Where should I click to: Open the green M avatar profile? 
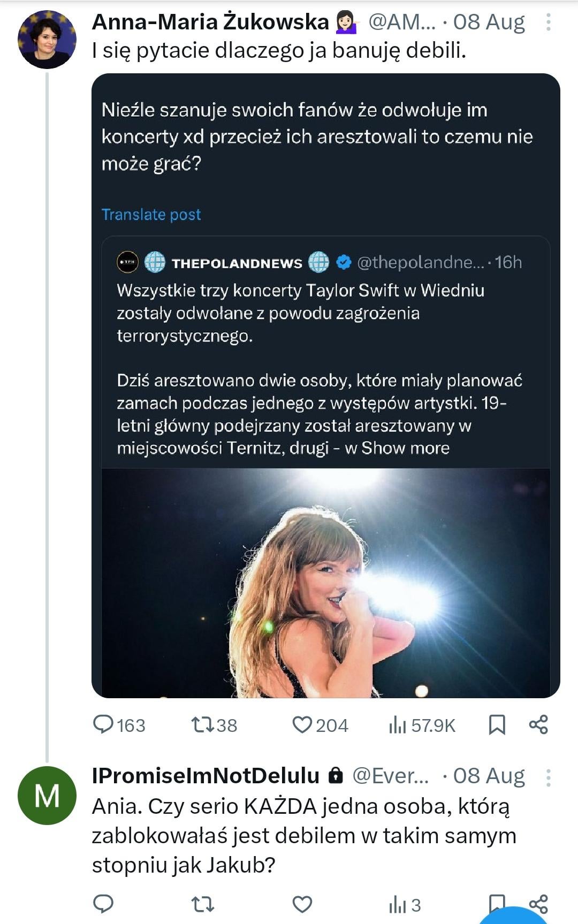coord(47,796)
